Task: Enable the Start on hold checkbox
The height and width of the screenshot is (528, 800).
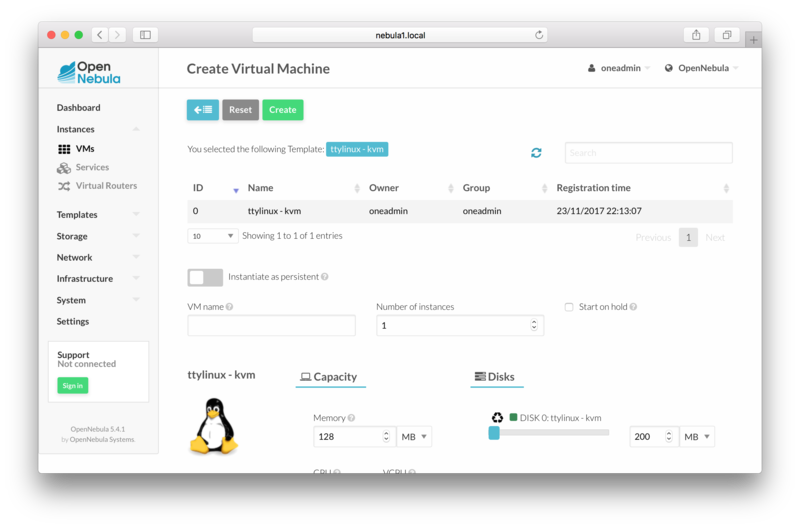Action: point(569,307)
